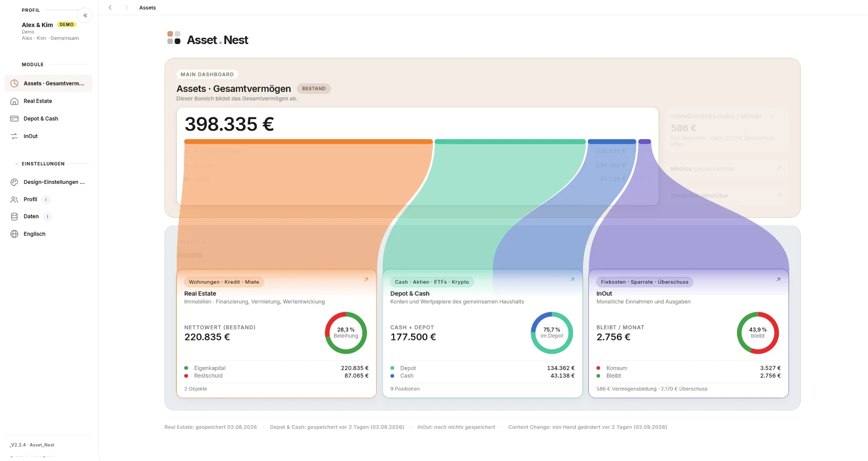Screen dimensions: 868x461
Task: Open Design-Einstellungen settings
Action: pyautogui.click(x=48, y=182)
